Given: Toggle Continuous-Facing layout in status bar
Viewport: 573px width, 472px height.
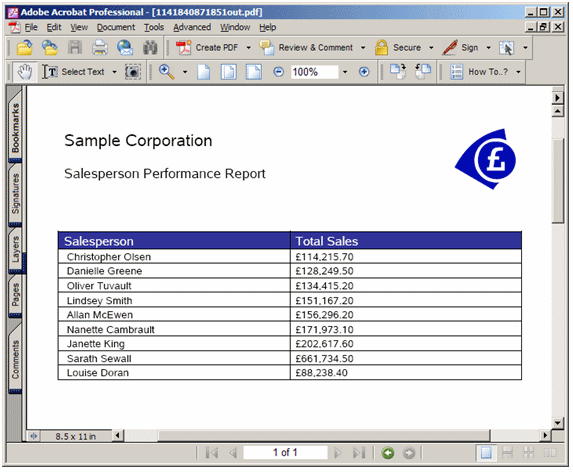Looking at the screenshot, I should [x=528, y=453].
